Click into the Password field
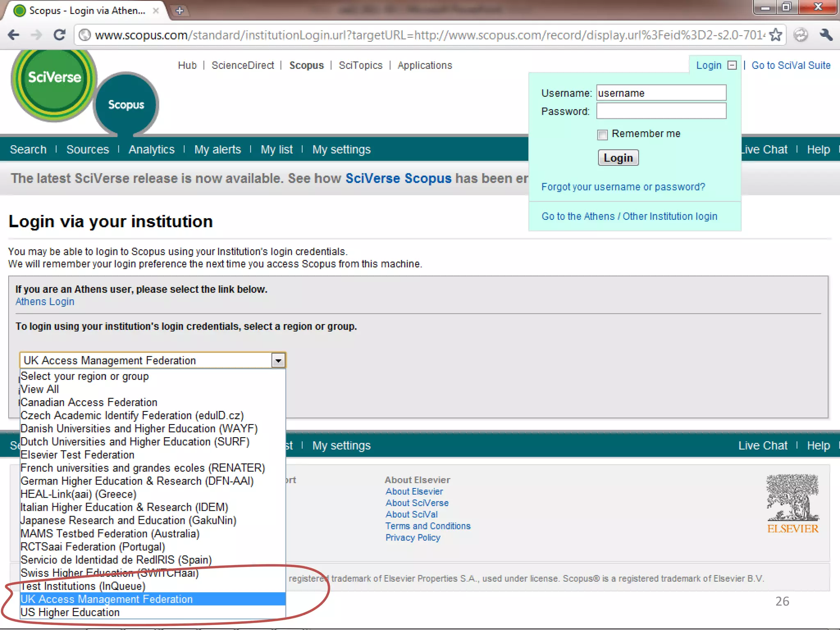The height and width of the screenshot is (630, 840). click(x=661, y=111)
